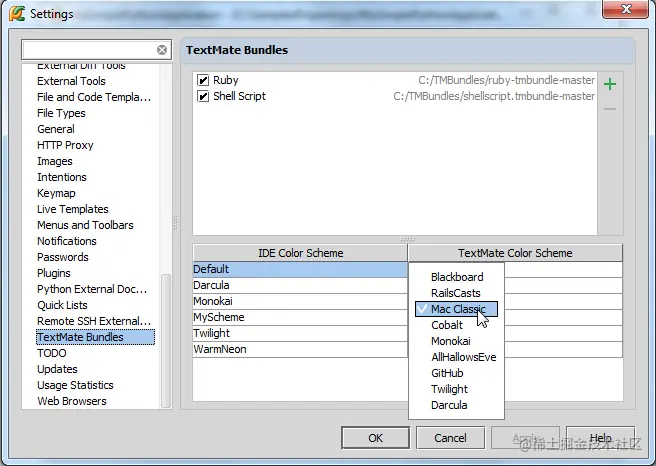The height and width of the screenshot is (466, 656).
Task: Open Plugins settings page
Action: point(54,273)
